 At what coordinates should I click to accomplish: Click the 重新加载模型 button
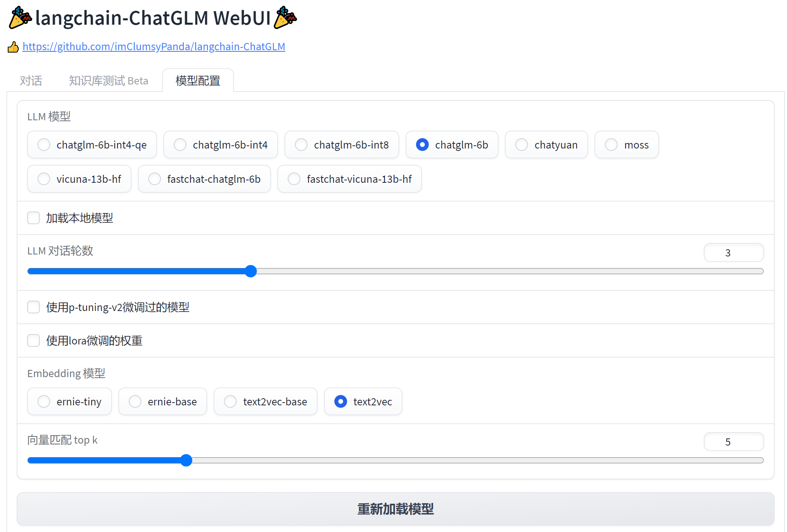point(395,509)
